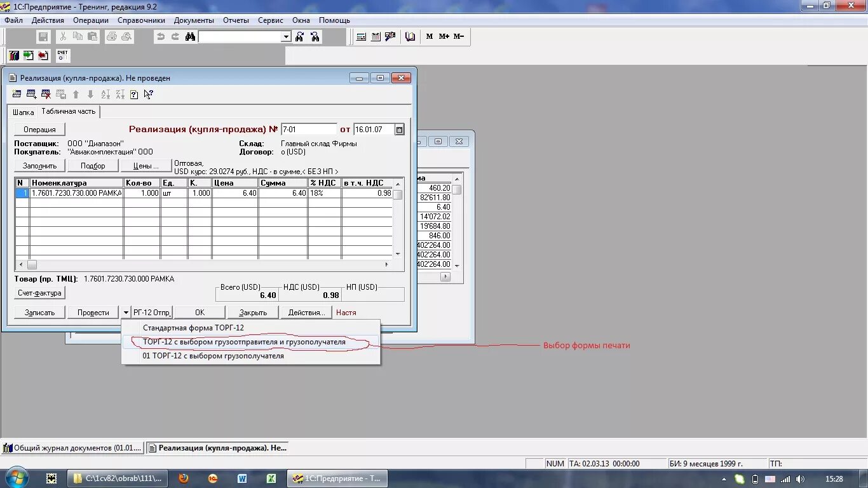Click the Redo arrow icon

[175, 37]
